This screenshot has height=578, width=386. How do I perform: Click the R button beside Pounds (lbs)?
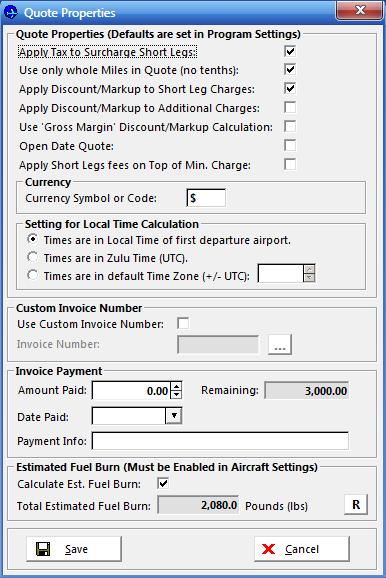[356, 504]
